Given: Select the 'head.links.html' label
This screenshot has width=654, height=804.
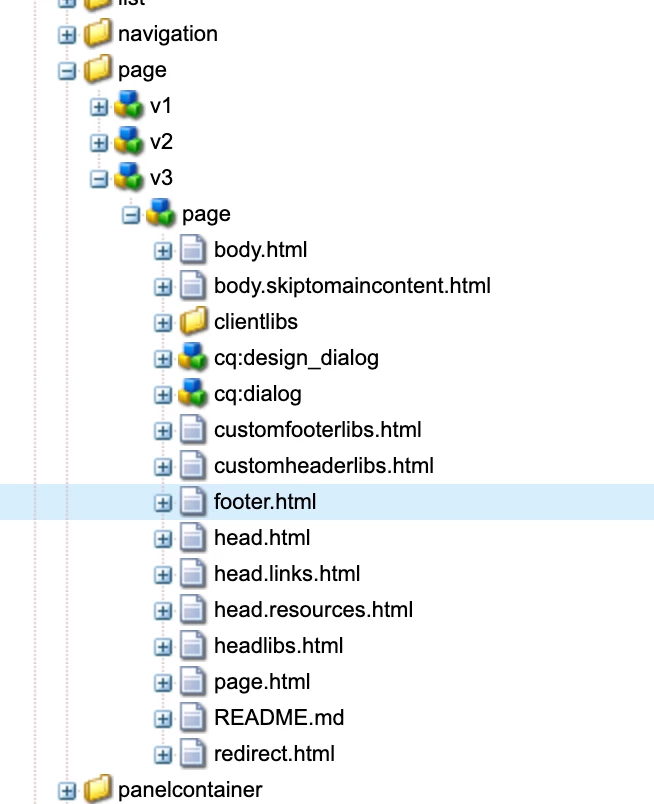Looking at the screenshot, I should click(287, 573).
